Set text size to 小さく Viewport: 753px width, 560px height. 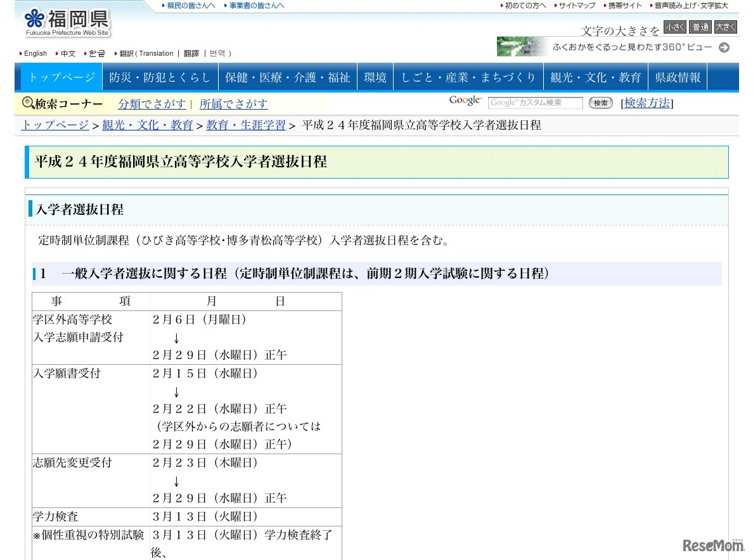click(674, 27)
